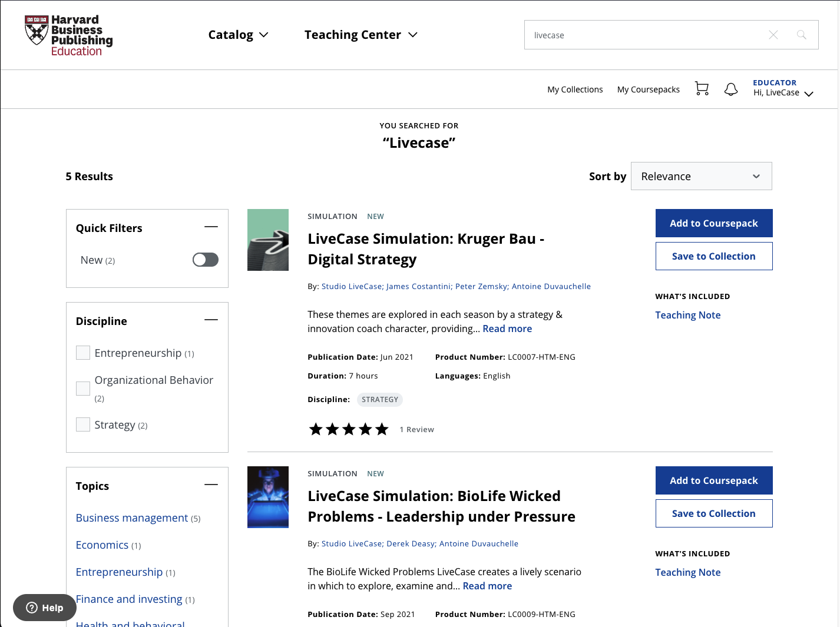Screen dimensions: 840x627
Task: Collapse the Quick Filters panel
Action: 211,227
